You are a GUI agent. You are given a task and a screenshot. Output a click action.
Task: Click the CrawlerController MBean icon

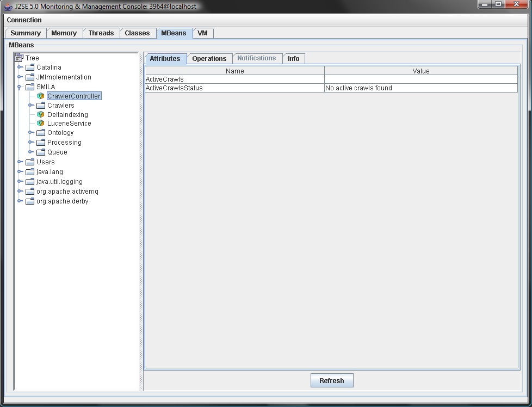click(x=41, y=96)
